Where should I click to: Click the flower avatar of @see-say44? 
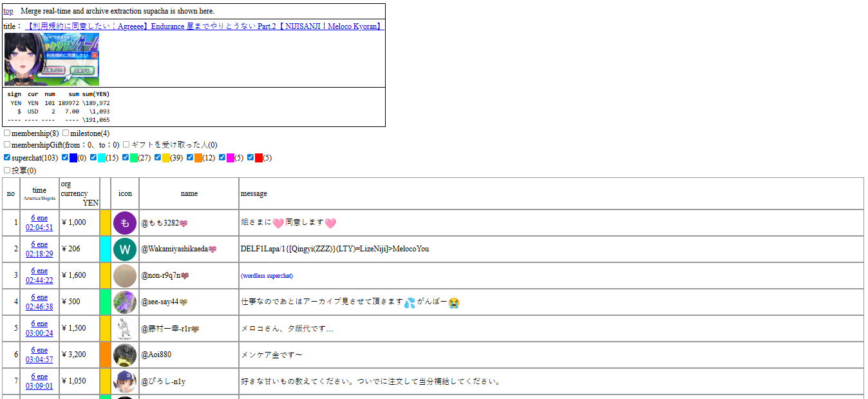pos(125,302)
